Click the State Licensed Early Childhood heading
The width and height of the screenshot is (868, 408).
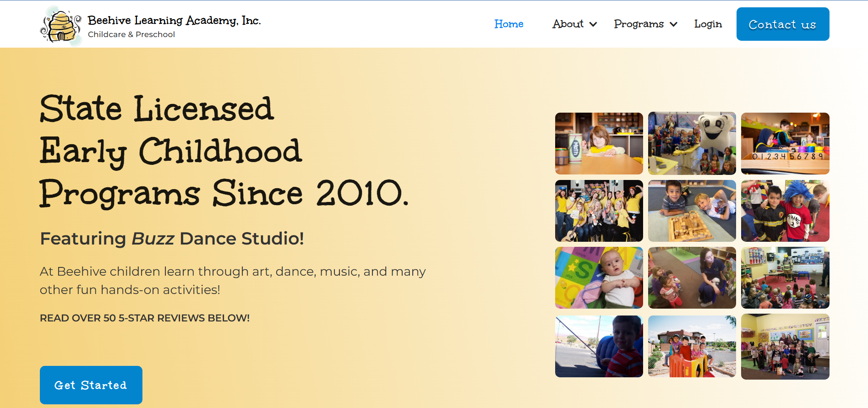pyautogui.click(x=224, y=151)
